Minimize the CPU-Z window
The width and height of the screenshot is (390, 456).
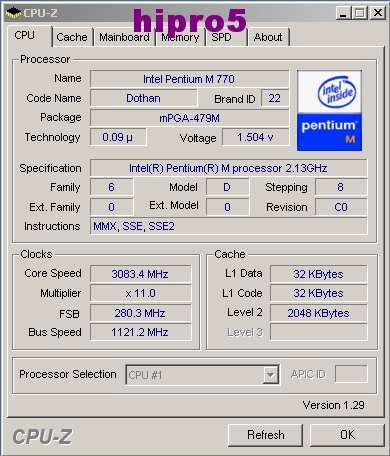343,13
